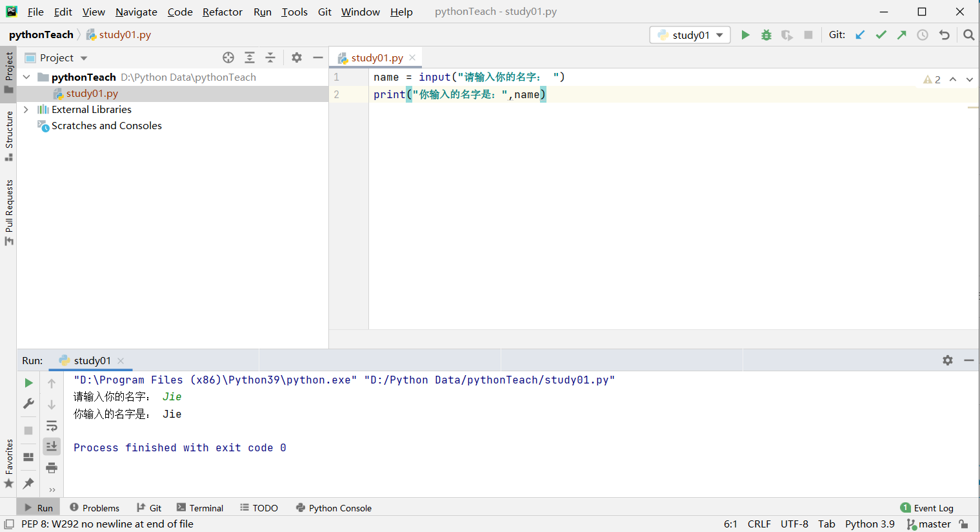The image size is (980, 532).
Task: Expand more Run panel actions chevron
Action: point(52,489)
